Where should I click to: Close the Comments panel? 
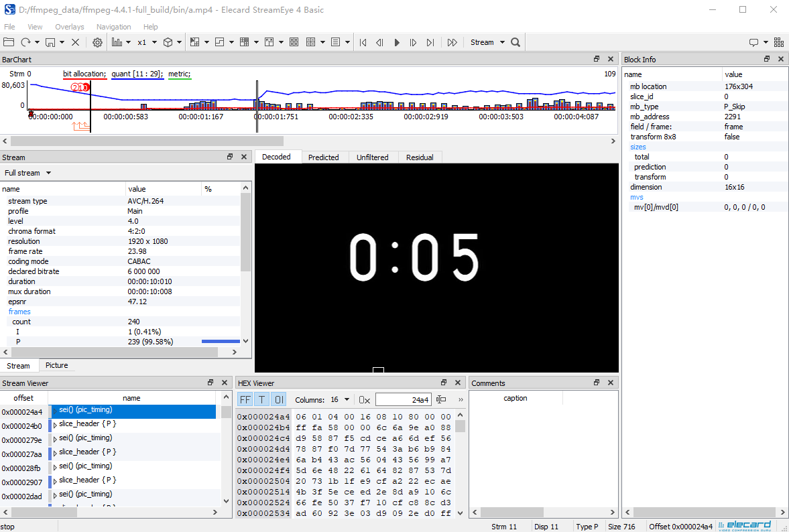pos(611,383)
